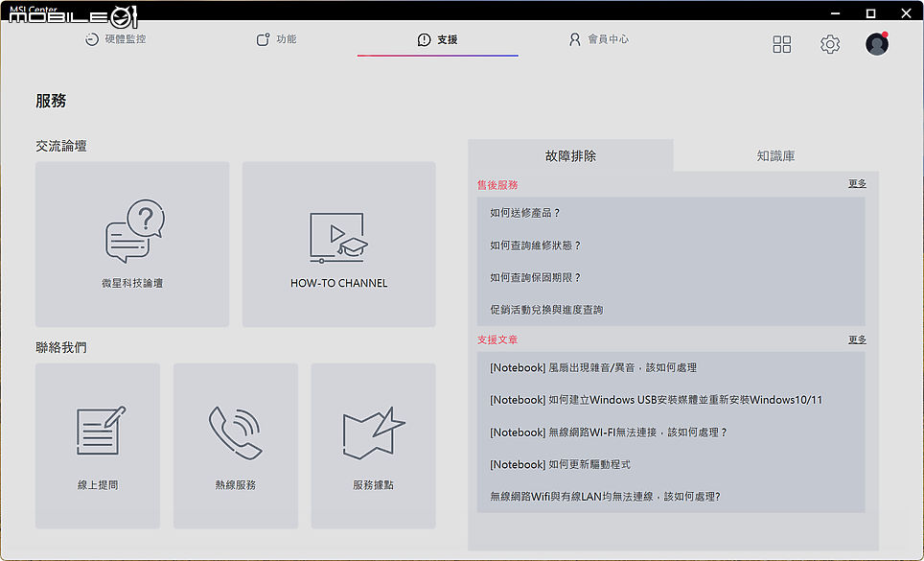Minimize the MSI Center window
Screen dimensions: 924x561
(x=836, y=13)
